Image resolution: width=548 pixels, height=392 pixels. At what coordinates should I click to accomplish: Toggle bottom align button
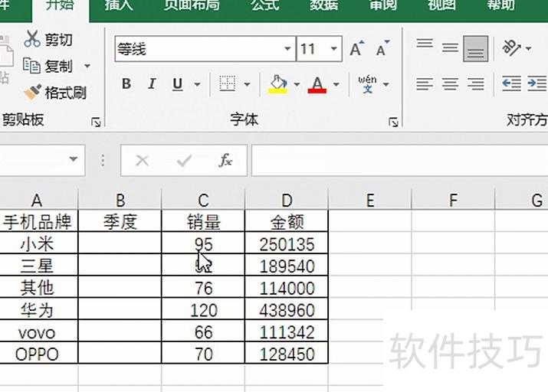pos(476,49)
